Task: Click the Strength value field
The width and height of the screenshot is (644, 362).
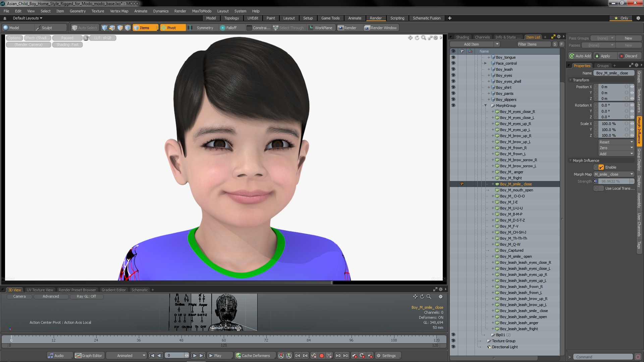Action: point(614,181)
